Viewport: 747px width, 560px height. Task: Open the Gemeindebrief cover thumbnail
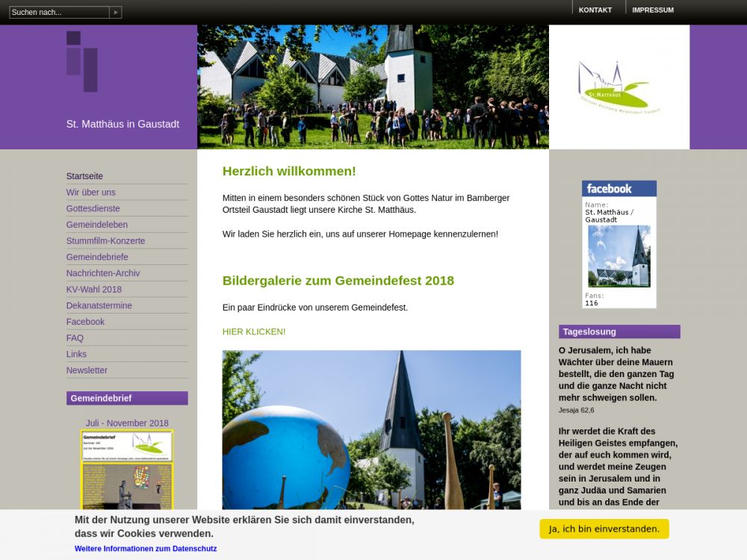[x=127, y=469]
